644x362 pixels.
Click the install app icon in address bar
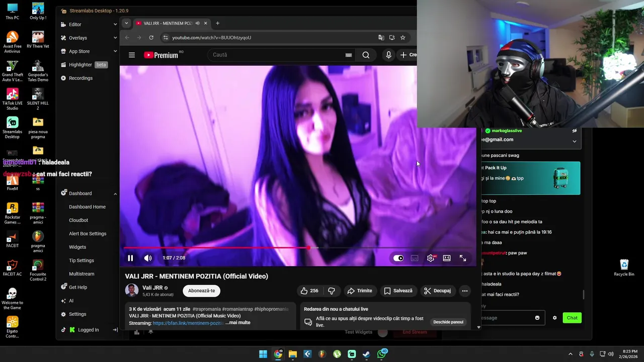pyautogui.click(x=392, y=37)
